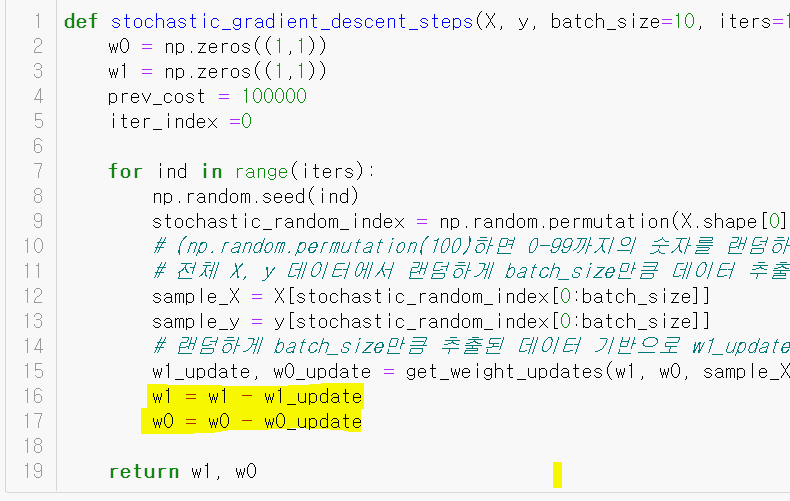
Task: Click line number 6 beside the empty line
Action: 38,146
